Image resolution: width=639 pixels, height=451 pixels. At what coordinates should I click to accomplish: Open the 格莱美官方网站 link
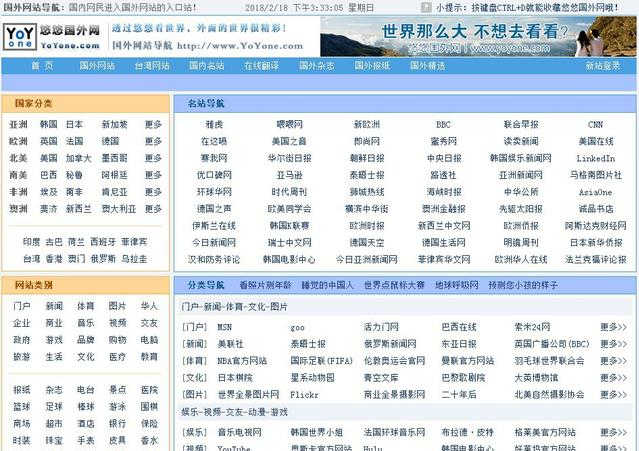tap(545, 432)
